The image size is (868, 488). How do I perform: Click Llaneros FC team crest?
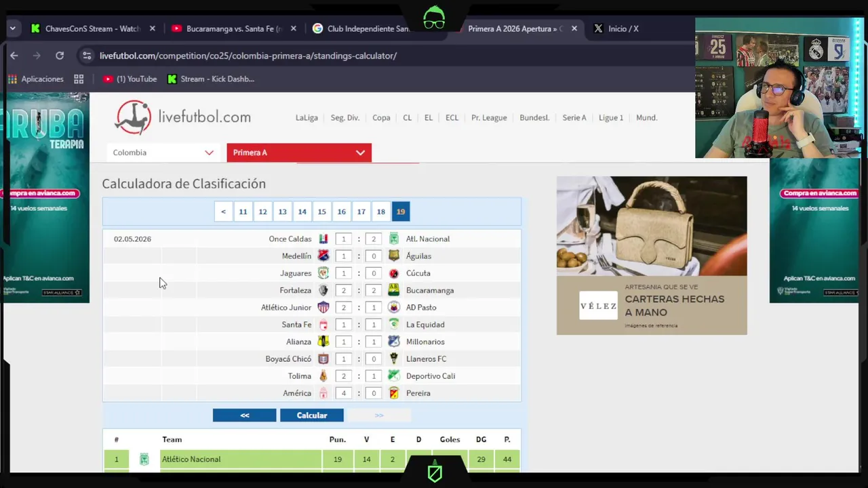[393, 359]
